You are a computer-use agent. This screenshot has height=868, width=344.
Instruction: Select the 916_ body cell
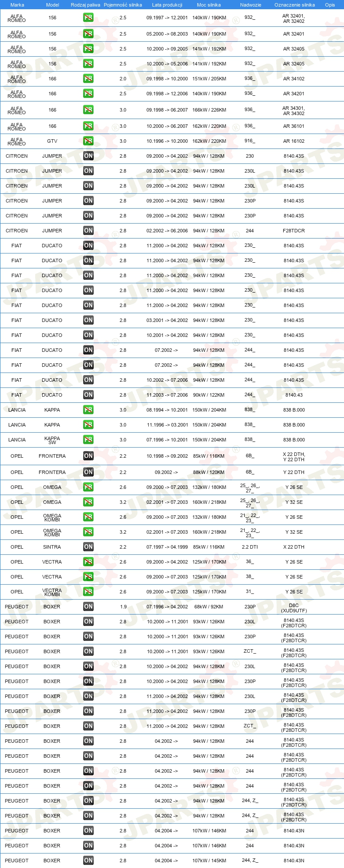click(x=250, y=141)
